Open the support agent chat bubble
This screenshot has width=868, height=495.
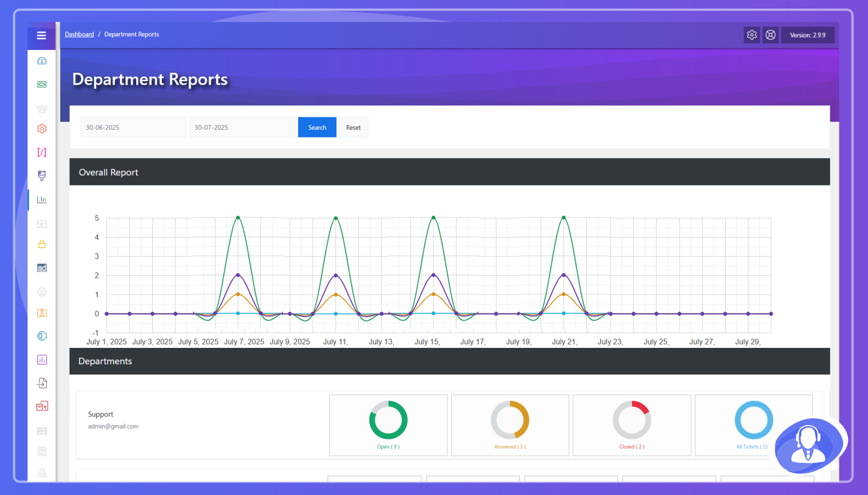[x=808, y=445]
